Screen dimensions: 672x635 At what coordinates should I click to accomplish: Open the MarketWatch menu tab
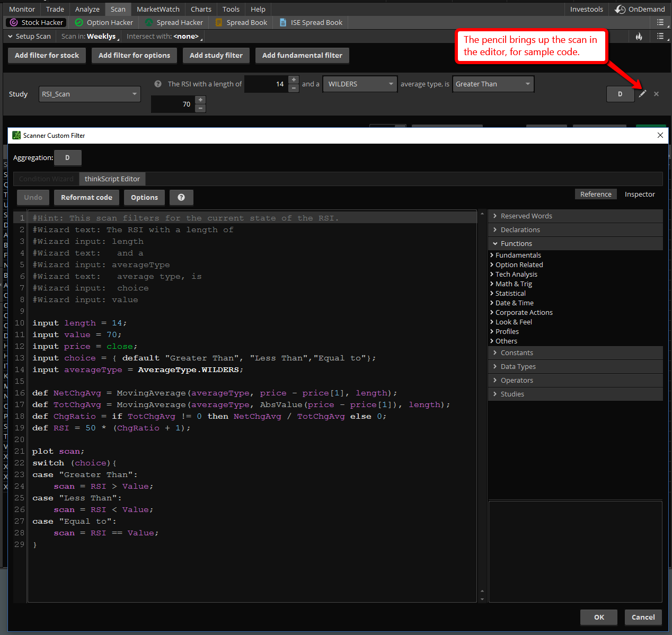[158, 9]
